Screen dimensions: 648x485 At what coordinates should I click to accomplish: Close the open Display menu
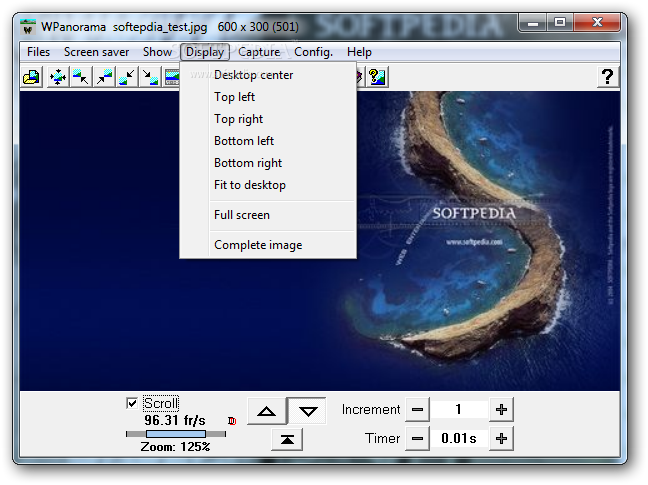[205, 52]
